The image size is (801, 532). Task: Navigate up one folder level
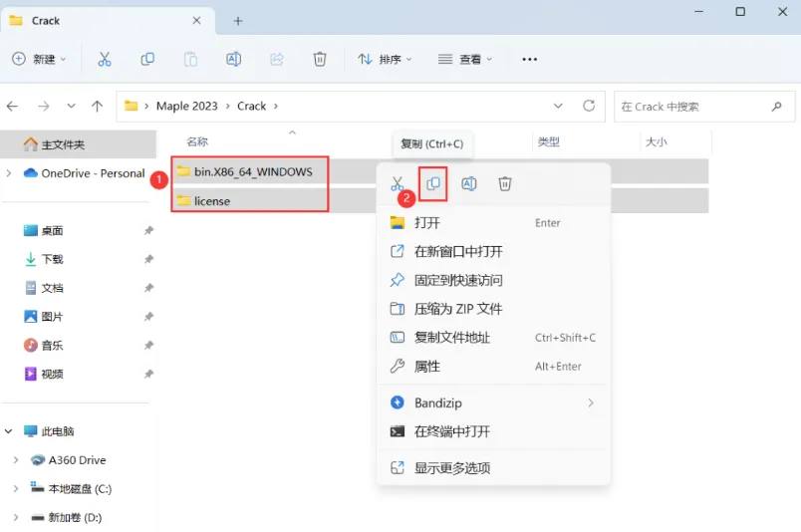click(97, 107)
